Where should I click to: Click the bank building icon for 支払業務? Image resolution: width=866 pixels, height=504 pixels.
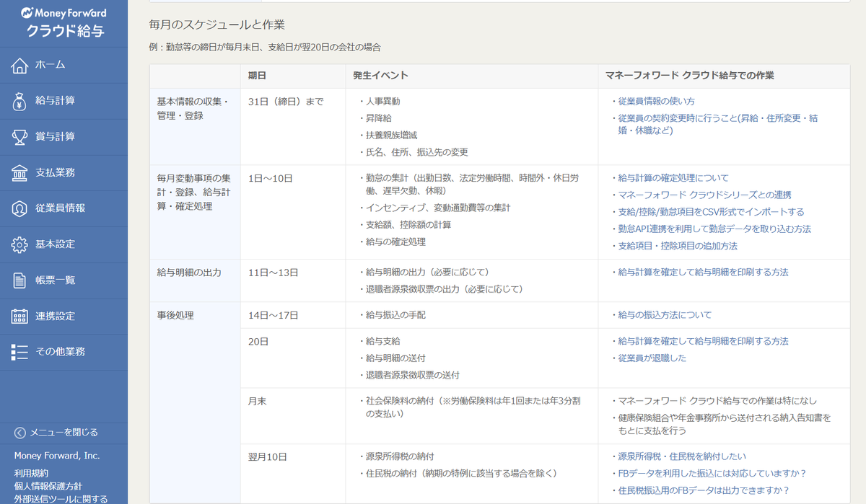pos(19,173)
